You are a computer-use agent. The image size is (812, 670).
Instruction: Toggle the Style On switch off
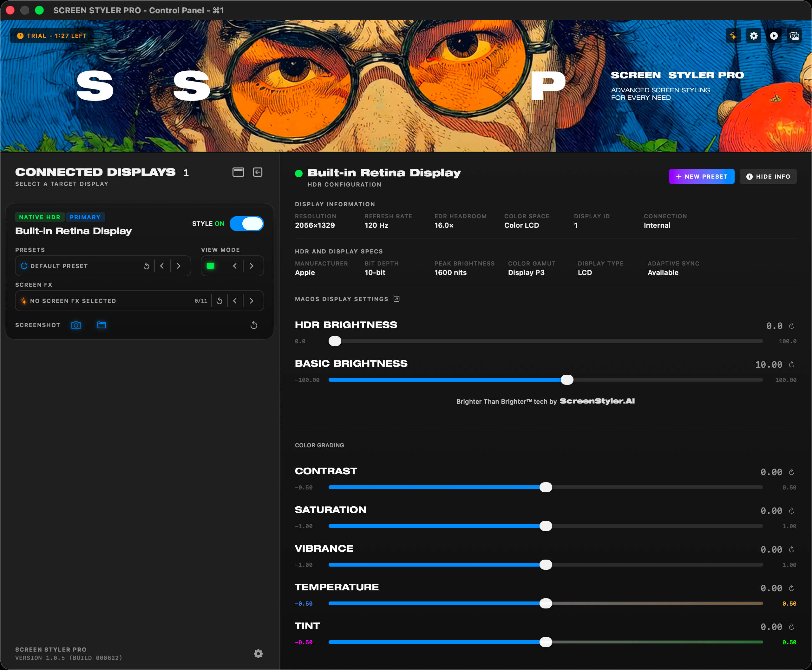click(x=246, y=224)
